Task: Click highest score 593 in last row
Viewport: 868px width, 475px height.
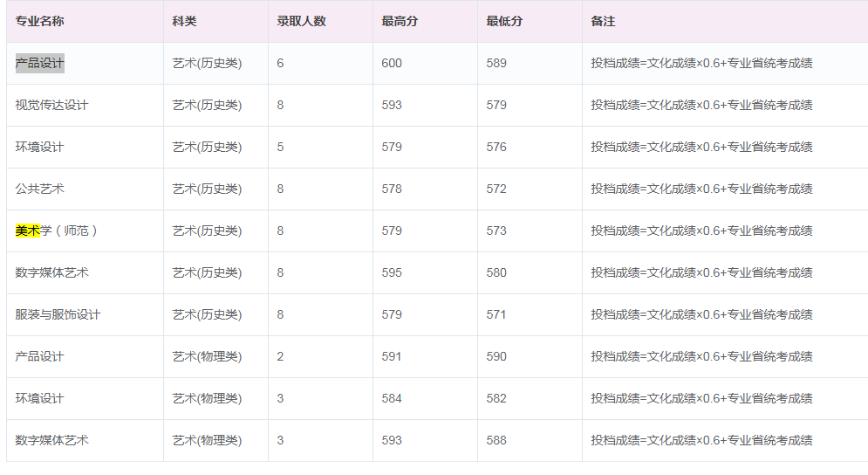Action: [x=392, y=441]
